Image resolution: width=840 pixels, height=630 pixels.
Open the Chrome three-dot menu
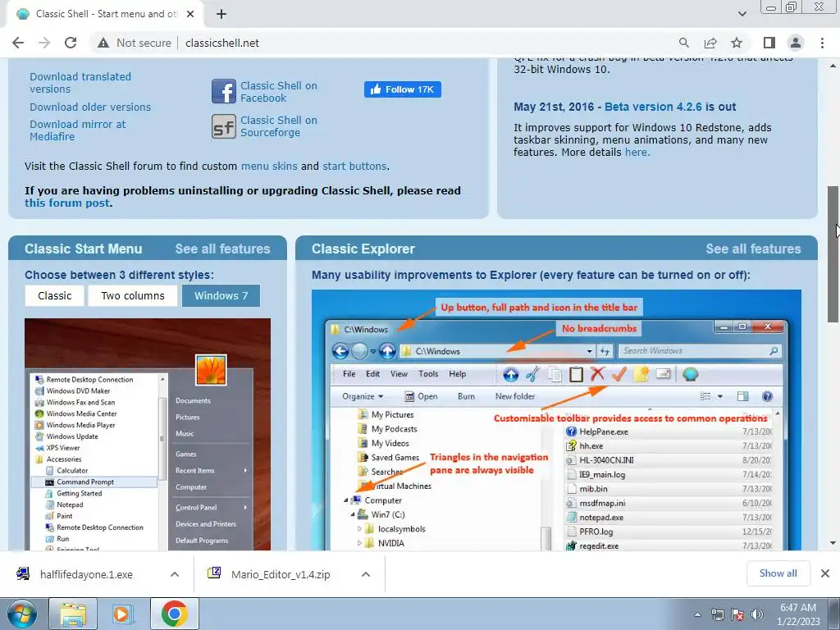point(822,43)
